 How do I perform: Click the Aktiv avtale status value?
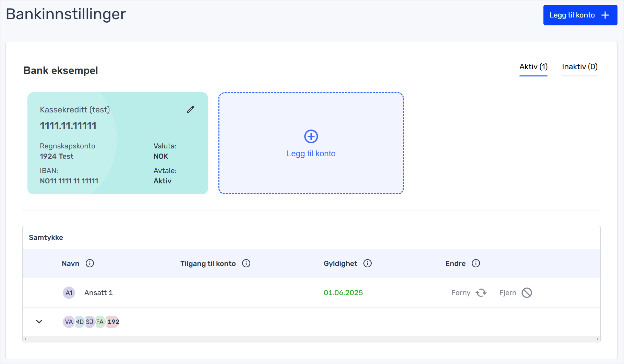pyautogui.click(x=163, y=181)
